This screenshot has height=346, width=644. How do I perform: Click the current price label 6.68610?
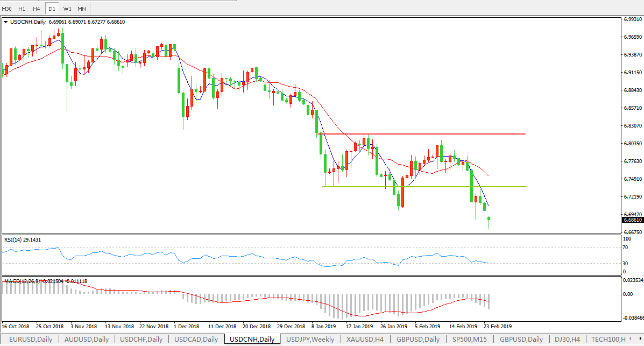click(632, 220)
